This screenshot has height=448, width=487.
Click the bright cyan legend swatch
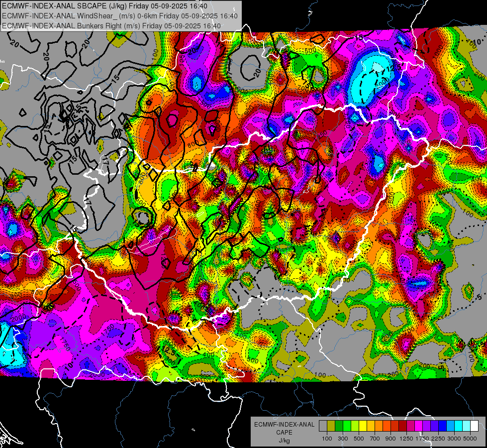point(459,426)
